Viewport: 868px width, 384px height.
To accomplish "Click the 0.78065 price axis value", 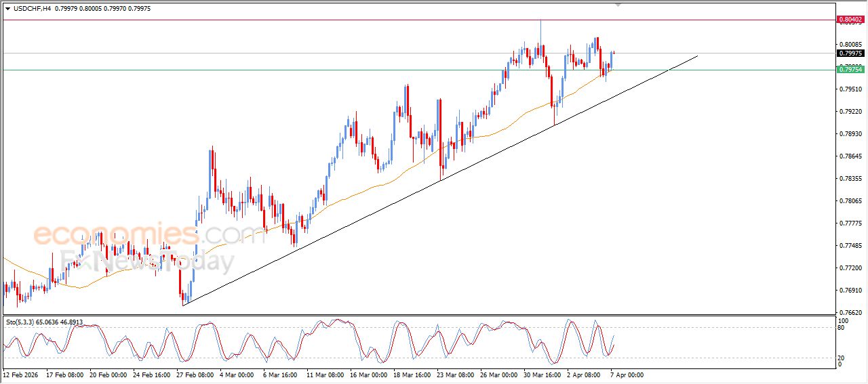I will tap(850, 200).
